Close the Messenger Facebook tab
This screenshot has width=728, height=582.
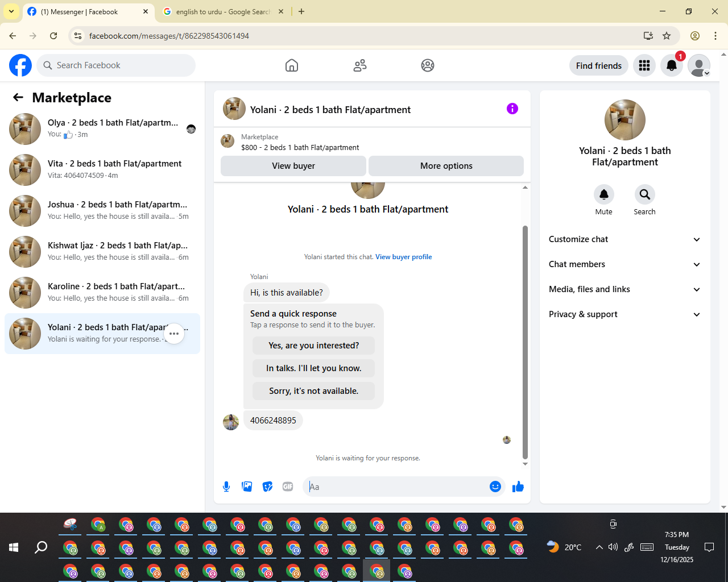tap(146, 11)
